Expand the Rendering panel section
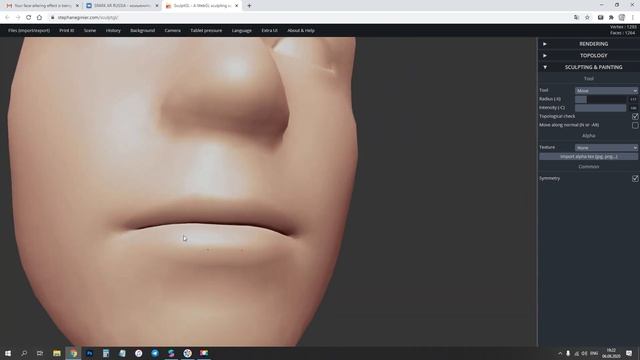 pyautogui.click(x=589, y=44)
